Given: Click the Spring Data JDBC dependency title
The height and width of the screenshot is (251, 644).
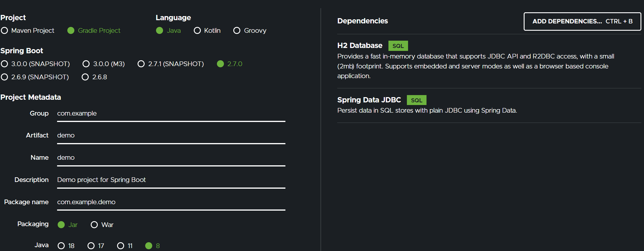Looking at the screenshot, I should point(369,100).
